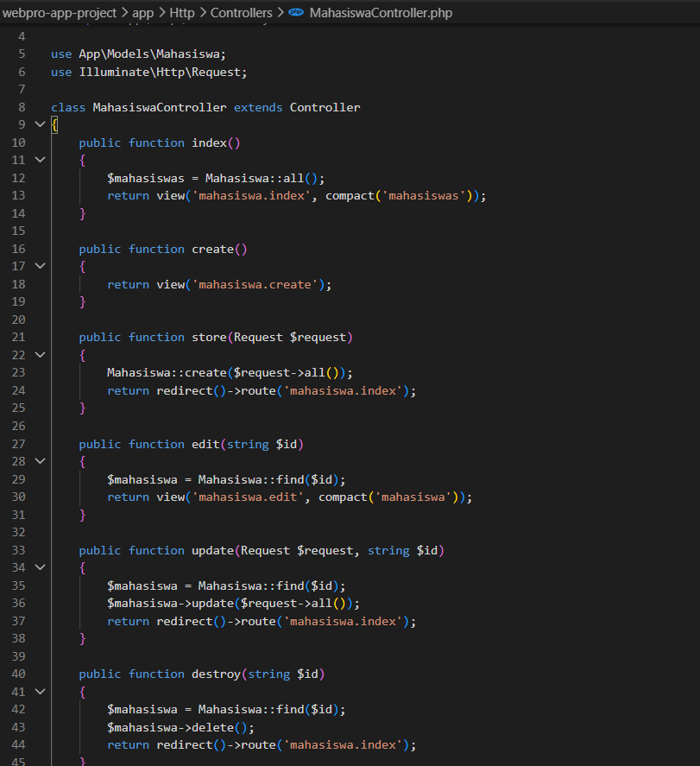Image resolution: width=700 pixels, height=766 pixels.
Task: Click '$mahasiswa->update' call on line 36
Action: (x=170, y=604)
